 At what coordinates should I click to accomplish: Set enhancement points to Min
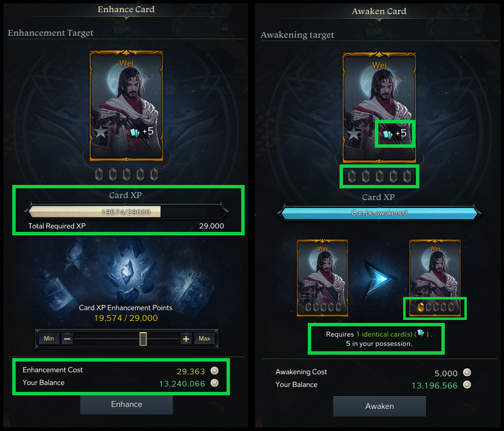pos(49,339)
